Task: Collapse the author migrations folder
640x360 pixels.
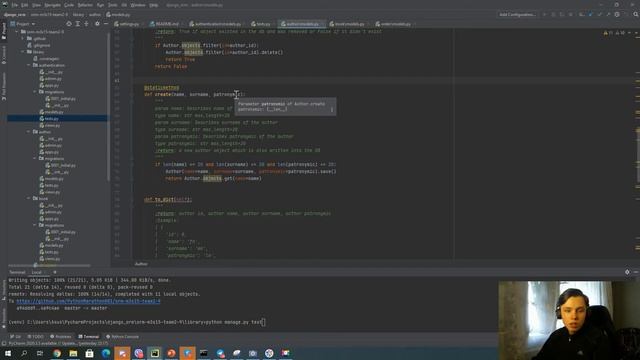Action: coord(35,158)
